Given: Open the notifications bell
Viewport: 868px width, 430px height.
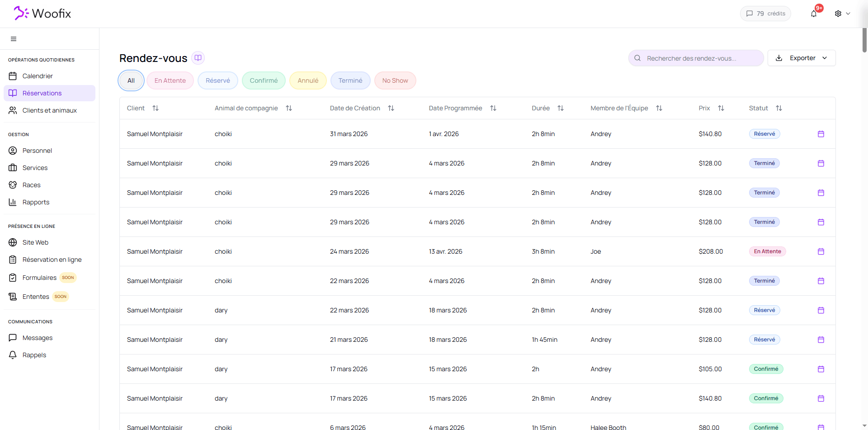Looking at the screenshot, I should point(813,14).
